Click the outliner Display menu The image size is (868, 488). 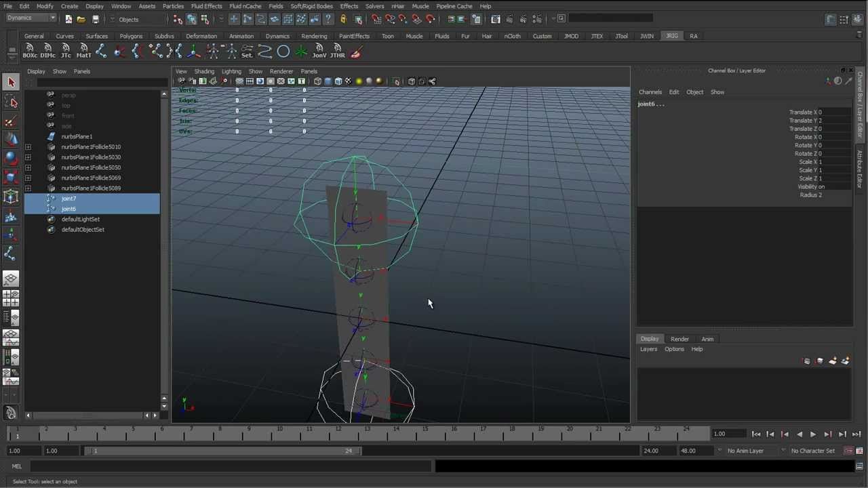click(36, 71)
